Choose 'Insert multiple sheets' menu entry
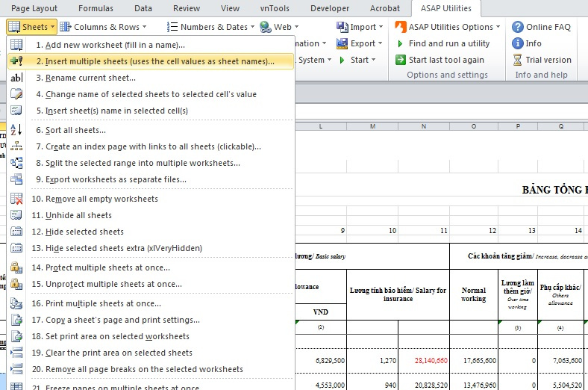The height and width of the screenshot is (390, 588). (151, 61)
